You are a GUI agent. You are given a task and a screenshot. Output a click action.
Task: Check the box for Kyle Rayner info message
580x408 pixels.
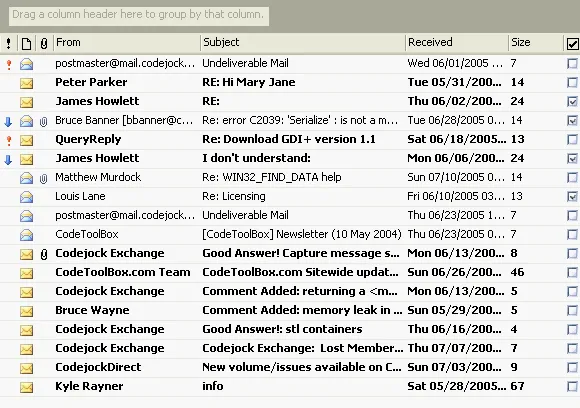click(x=572, y=387)
